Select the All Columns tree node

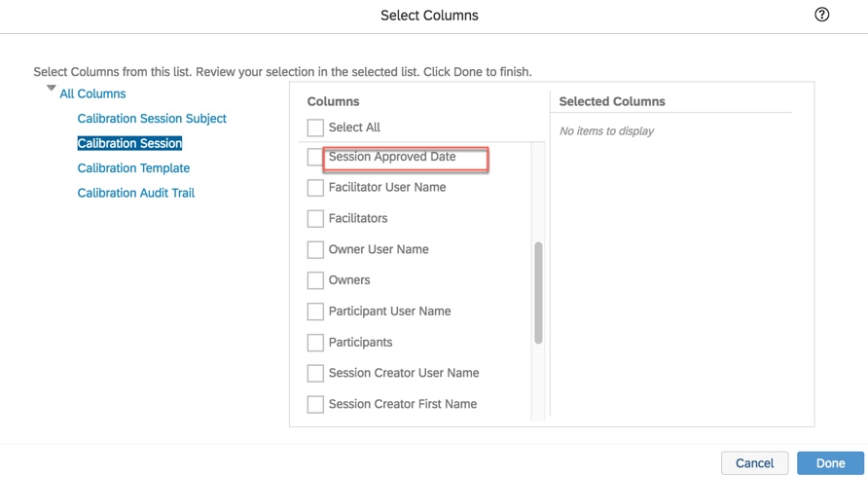[92, 93]
